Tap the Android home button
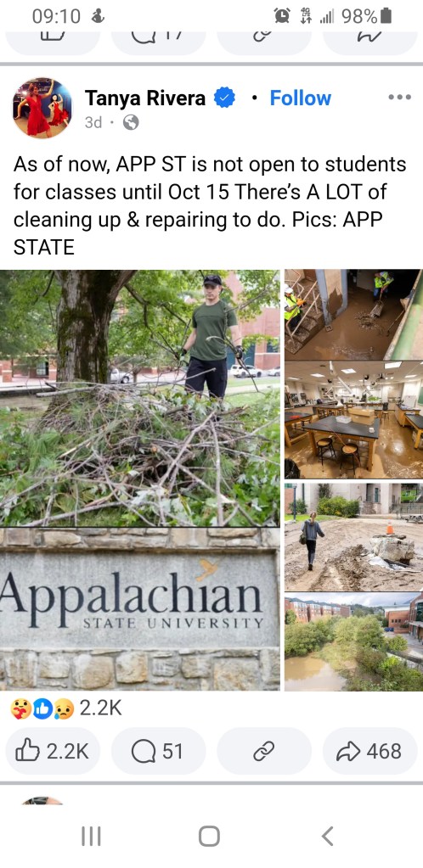The image size is (423, 868). [209, 836]
